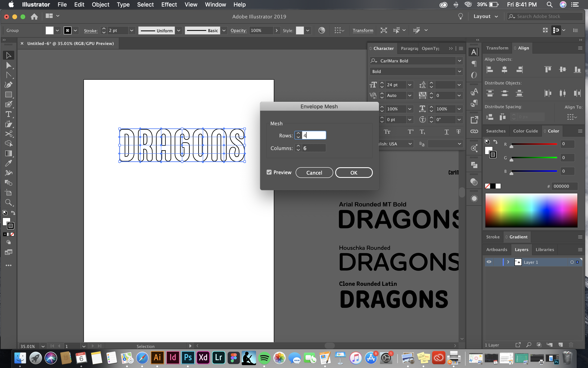Click the Search Adobe Stock field
Viewport: 588px width, 368px height.
(545, 16)
